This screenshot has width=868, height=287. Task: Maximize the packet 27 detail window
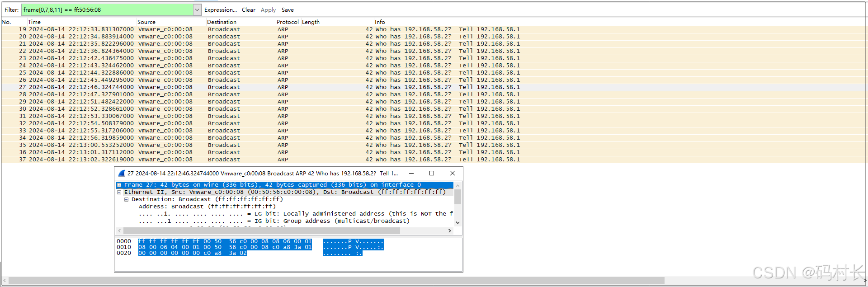(432, 173)
